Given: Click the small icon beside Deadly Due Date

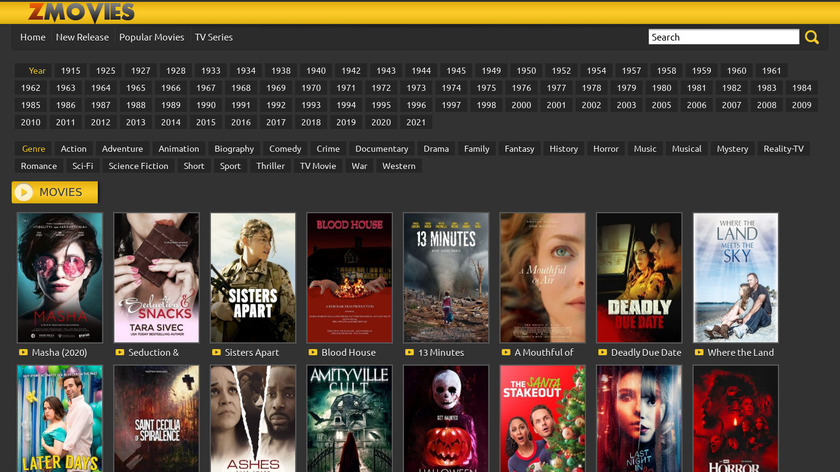Looking at the screenshot, I should click(603, 352).
